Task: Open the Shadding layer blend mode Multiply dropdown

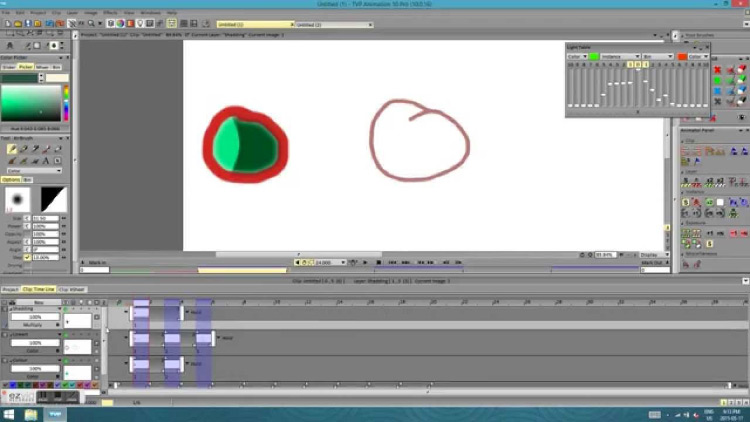Action: pyautogui.click(x=35, y=325)
